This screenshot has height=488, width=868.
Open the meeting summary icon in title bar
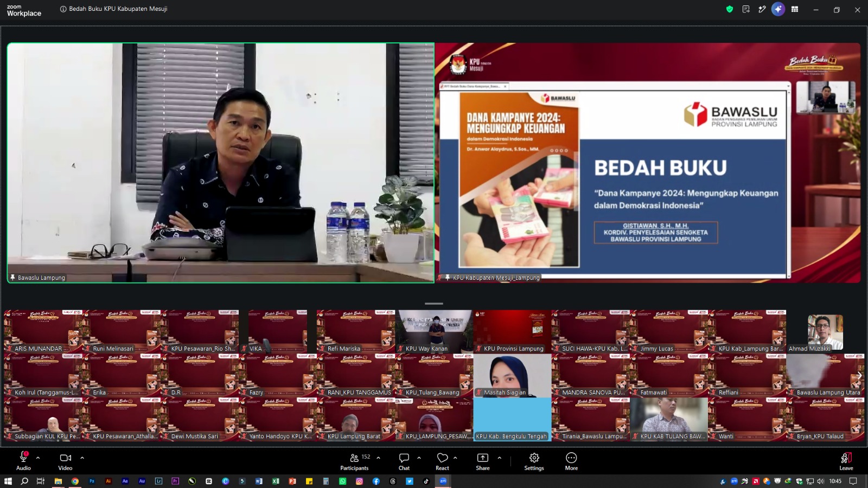[746, 9]
